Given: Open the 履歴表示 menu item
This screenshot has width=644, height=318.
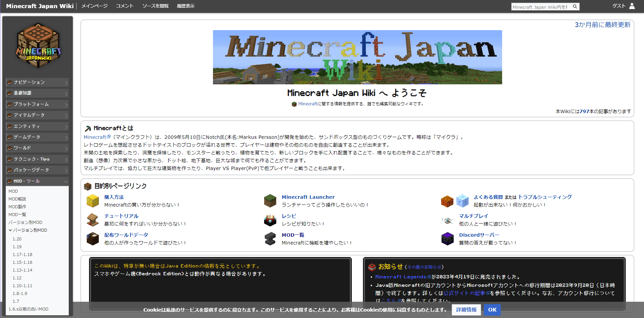Looking at the screenshot, I should pyautogui.click(x=186, y=6).
